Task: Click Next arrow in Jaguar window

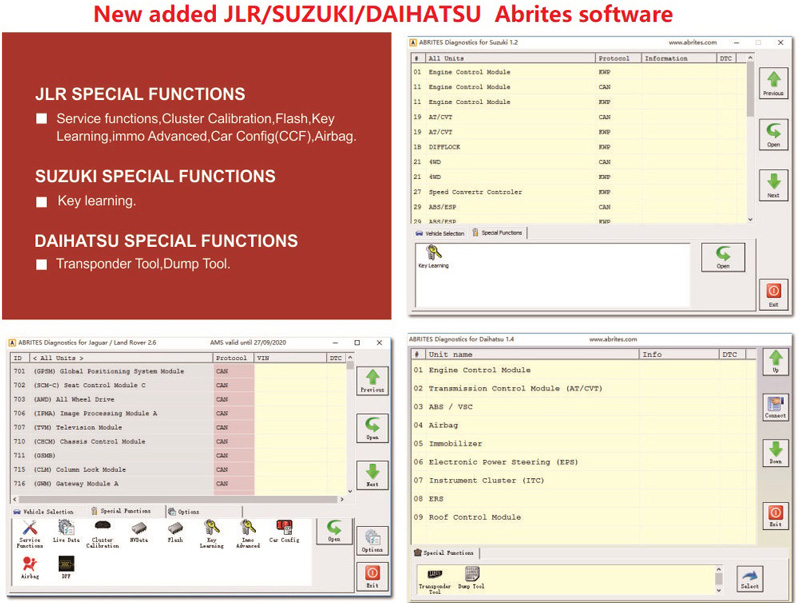Action: [x=372, y=475]
